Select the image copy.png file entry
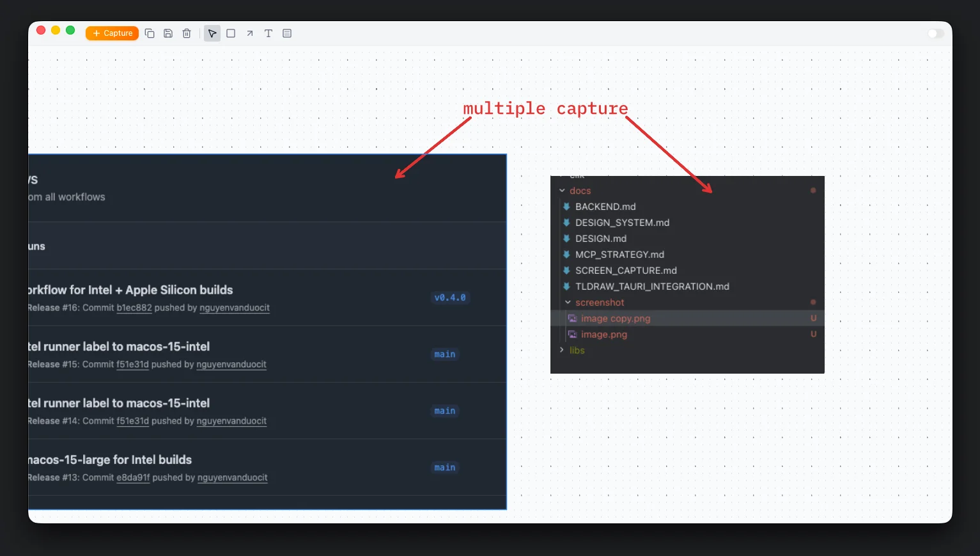 point(616,318)
